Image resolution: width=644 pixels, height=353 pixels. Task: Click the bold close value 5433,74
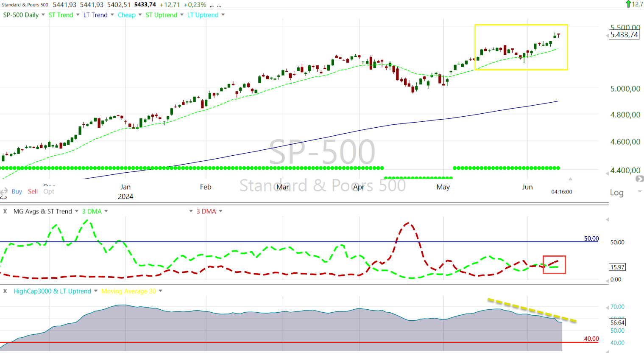click(145, 5)
